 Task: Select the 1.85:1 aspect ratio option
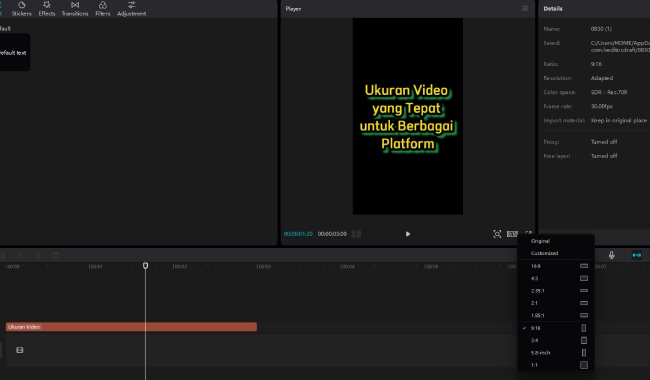[x=556, y=315]
